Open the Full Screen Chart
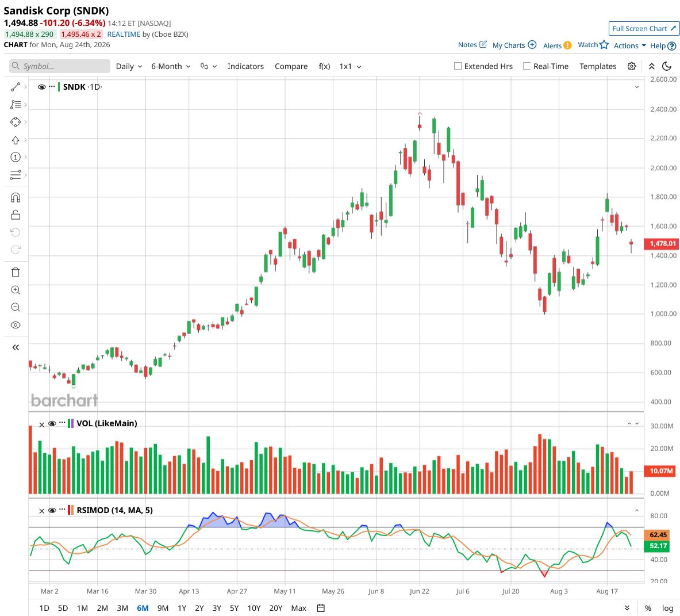This screenshot has width=680, height=616. (x=644, y=29)
